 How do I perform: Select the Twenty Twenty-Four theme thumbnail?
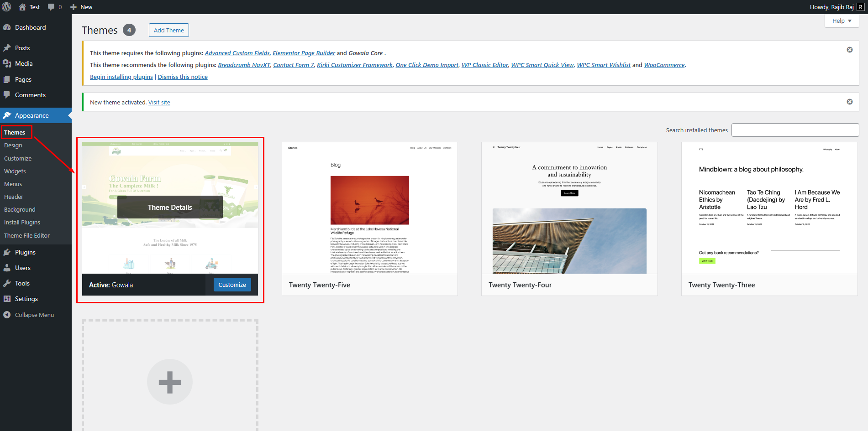click(569, 208)
